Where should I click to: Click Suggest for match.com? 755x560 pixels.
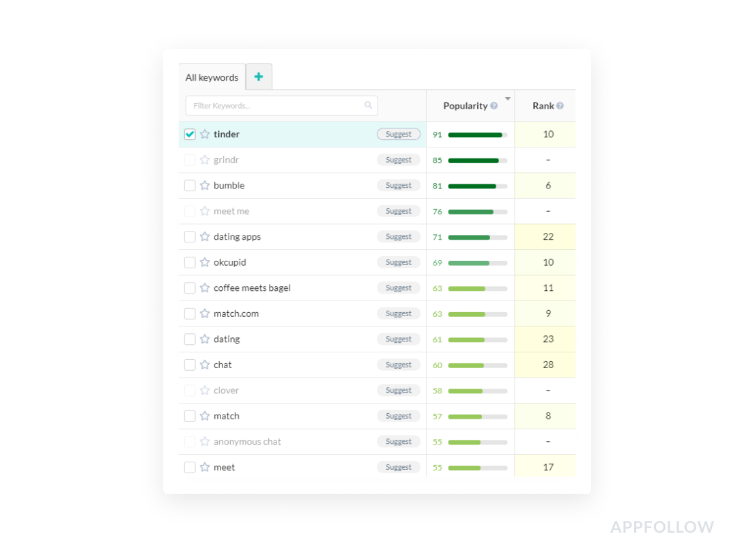tap(398, 313)
